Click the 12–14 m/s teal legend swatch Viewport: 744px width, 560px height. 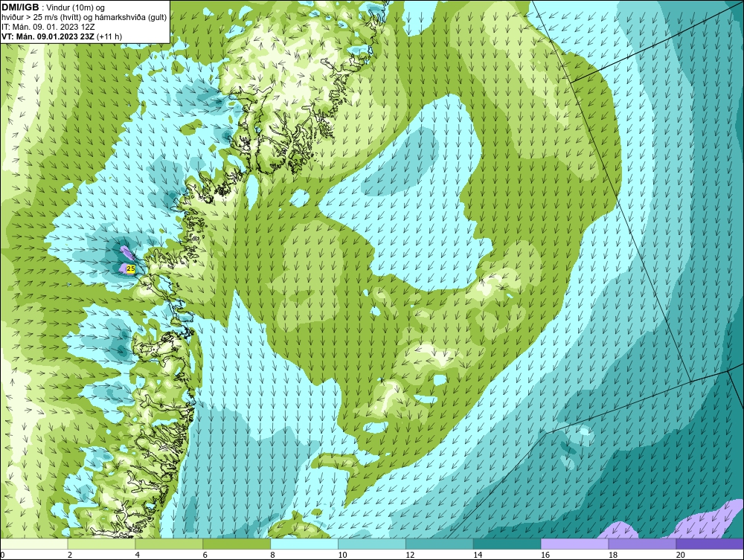(440, 544)
